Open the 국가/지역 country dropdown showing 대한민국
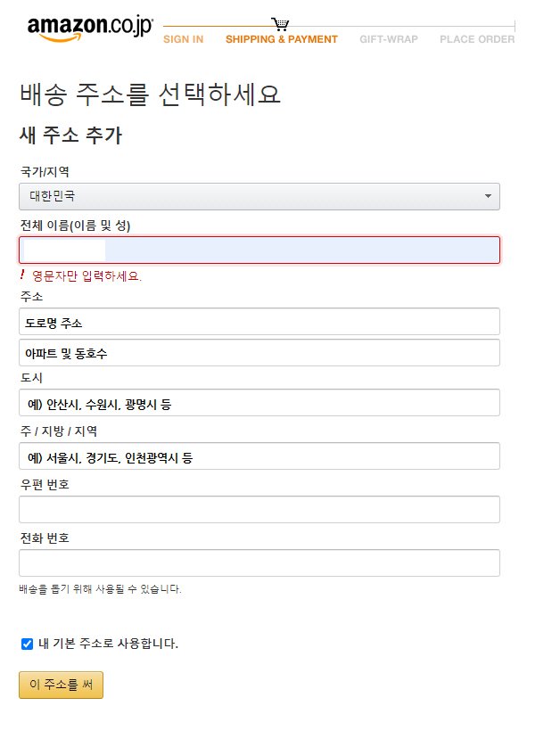560x747 pixels. [x=259, y=196]
